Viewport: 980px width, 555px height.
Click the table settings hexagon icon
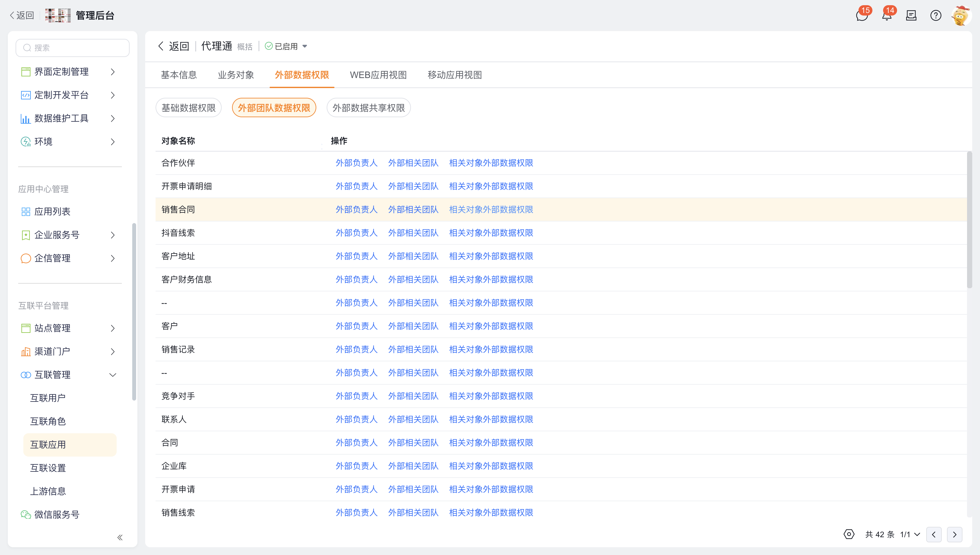pos(849,534)
